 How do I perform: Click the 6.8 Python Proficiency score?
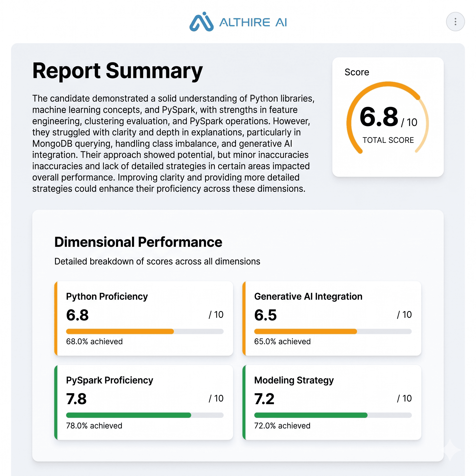pos(77,315)
